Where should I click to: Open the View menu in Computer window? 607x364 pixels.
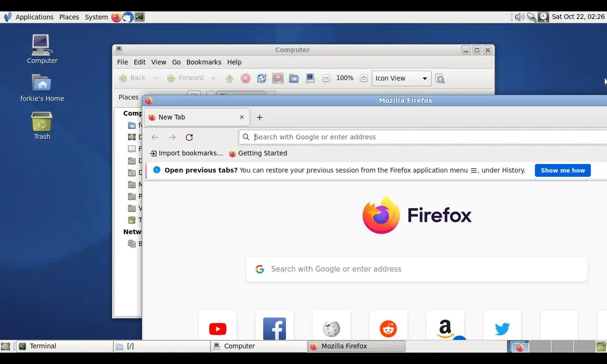pyautogui.click(x=158, y=62)
